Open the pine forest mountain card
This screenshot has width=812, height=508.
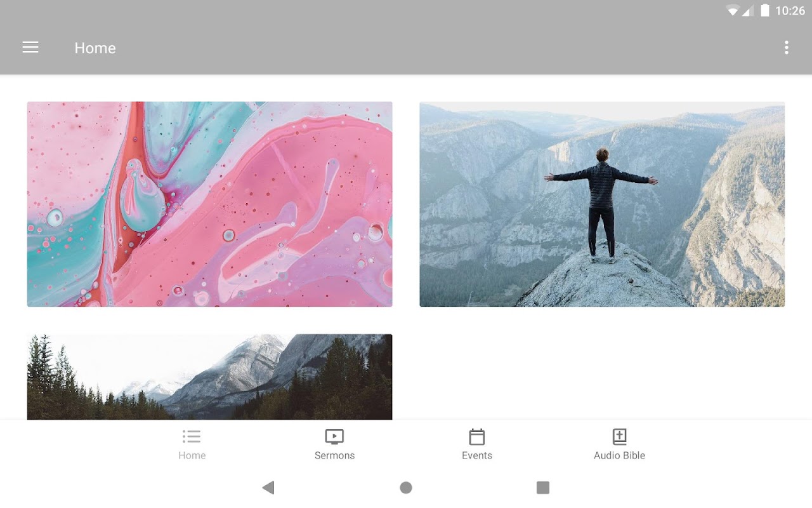(x=209, y=377)
